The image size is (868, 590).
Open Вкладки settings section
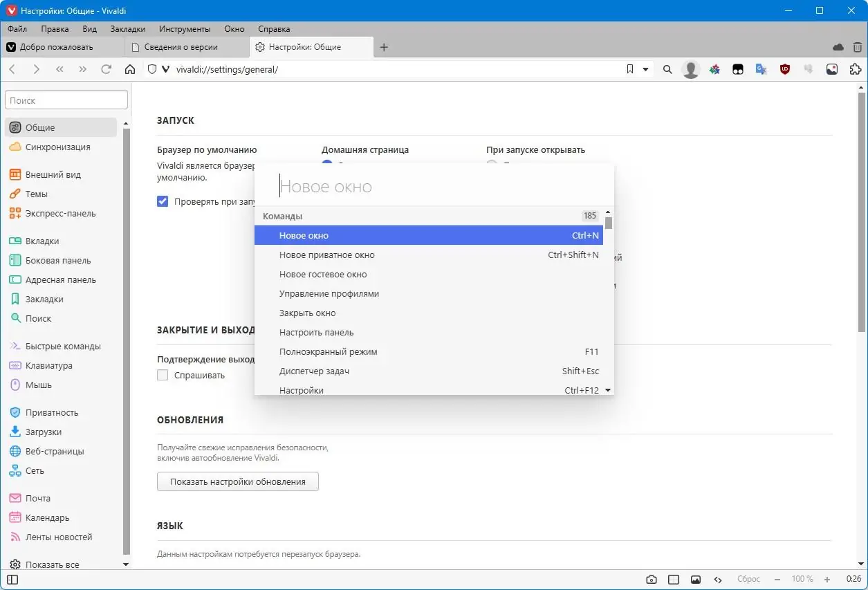point(61,241)
